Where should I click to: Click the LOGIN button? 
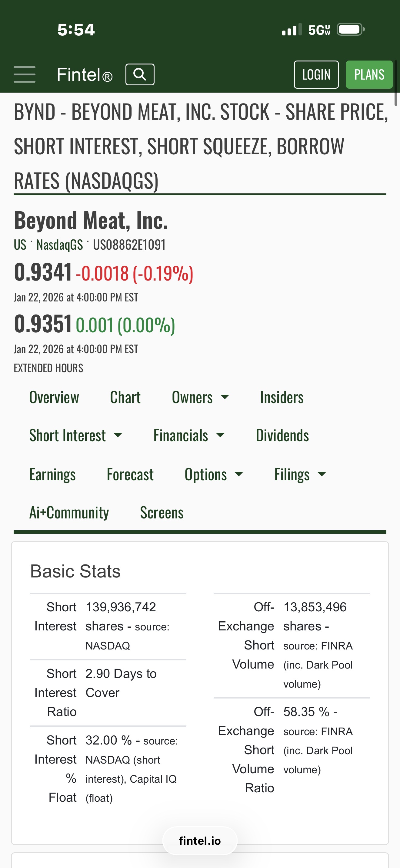click(316, 74)
